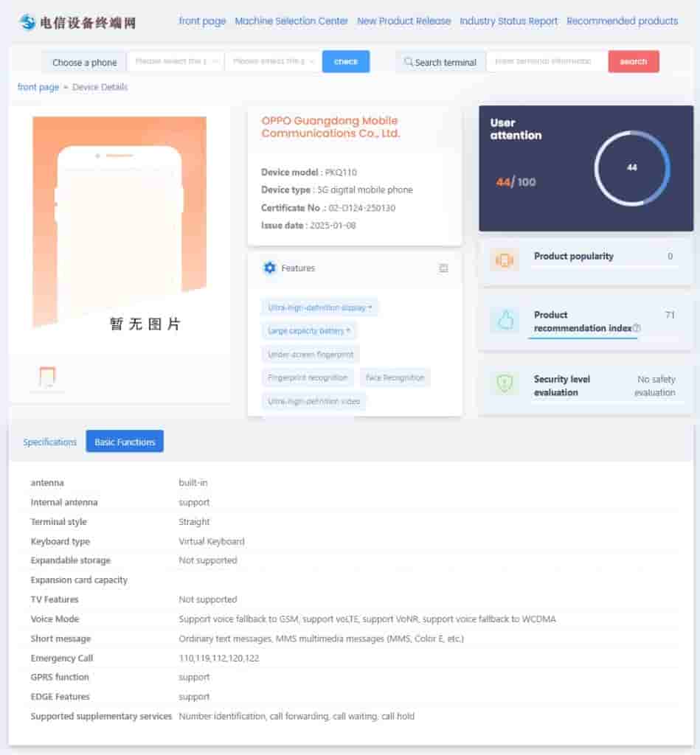Click the Under screen fingerprint tag

click(311, 355)
